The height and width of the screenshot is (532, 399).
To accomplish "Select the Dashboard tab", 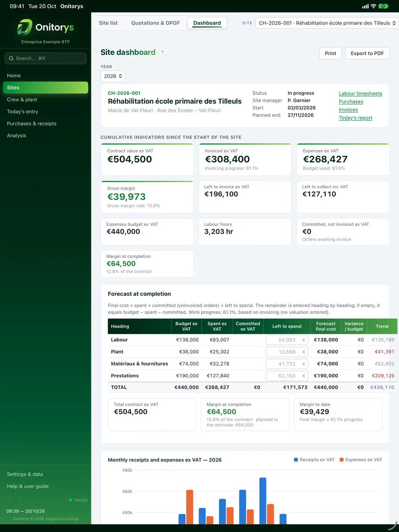I will 207,23.
